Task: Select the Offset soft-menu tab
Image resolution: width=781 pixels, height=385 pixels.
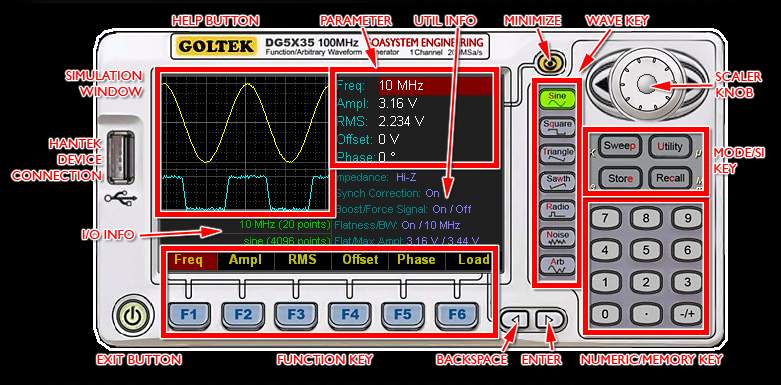Action: 360,260
